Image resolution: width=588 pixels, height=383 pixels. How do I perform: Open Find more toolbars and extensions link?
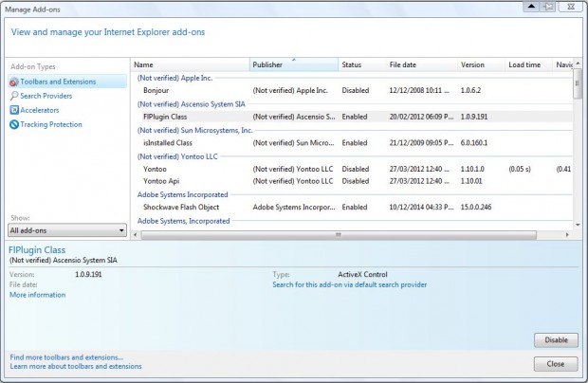[66, 357]
